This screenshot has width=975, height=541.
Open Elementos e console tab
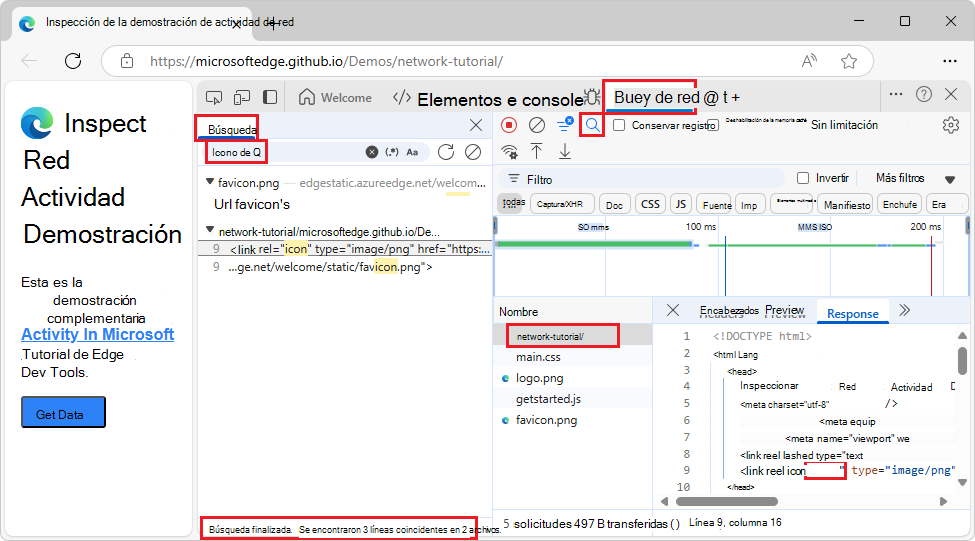[489, 99]
